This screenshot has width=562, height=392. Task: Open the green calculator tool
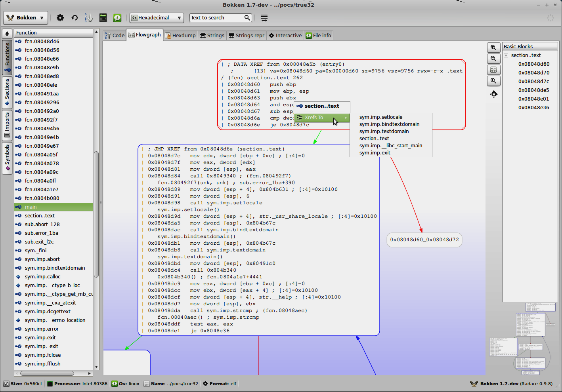click(x=103, y=18)
